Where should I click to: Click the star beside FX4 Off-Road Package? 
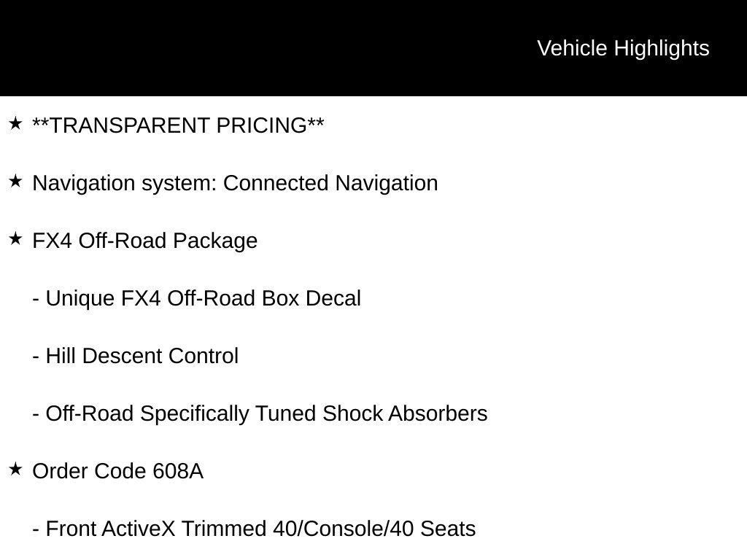point(16,239)
